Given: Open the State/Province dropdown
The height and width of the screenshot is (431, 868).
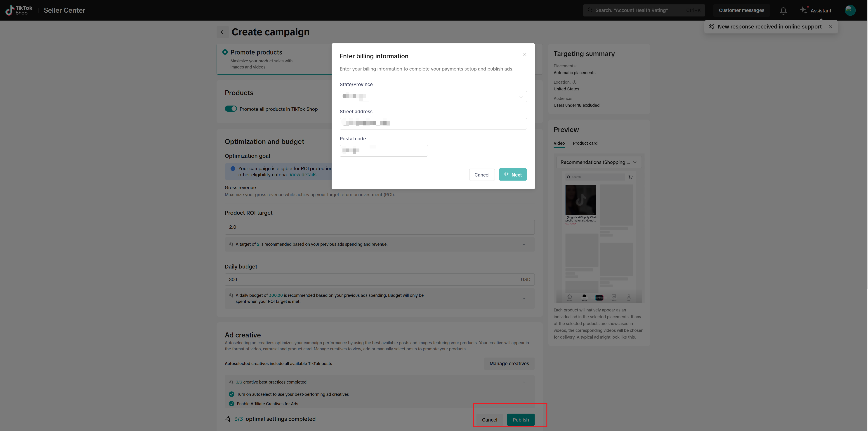Looking at the screenshot, I should click(433, 97).
